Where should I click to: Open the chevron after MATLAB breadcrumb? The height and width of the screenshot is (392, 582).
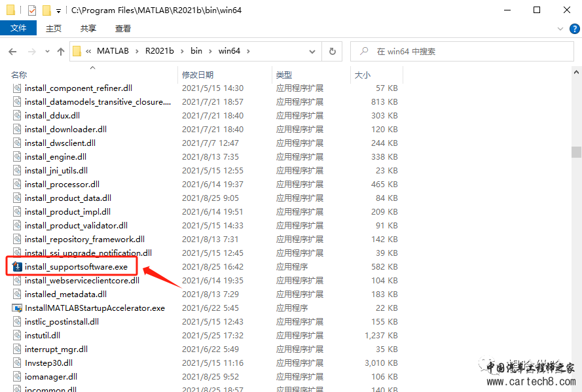point(137,51)
